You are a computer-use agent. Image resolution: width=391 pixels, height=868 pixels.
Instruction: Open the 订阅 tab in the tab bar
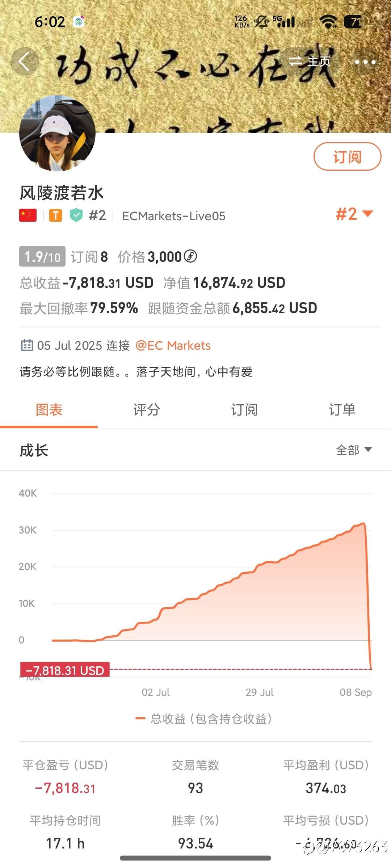[x=244, y=410]
